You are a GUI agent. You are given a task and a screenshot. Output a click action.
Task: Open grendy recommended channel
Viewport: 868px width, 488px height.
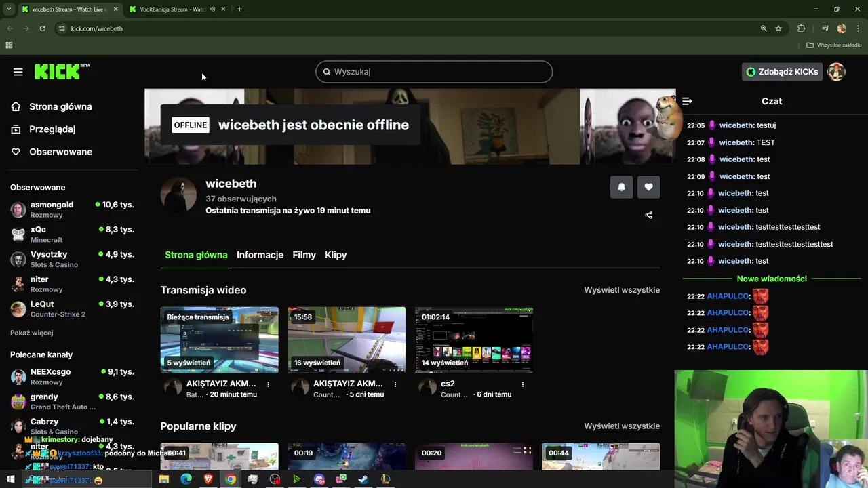72,401
